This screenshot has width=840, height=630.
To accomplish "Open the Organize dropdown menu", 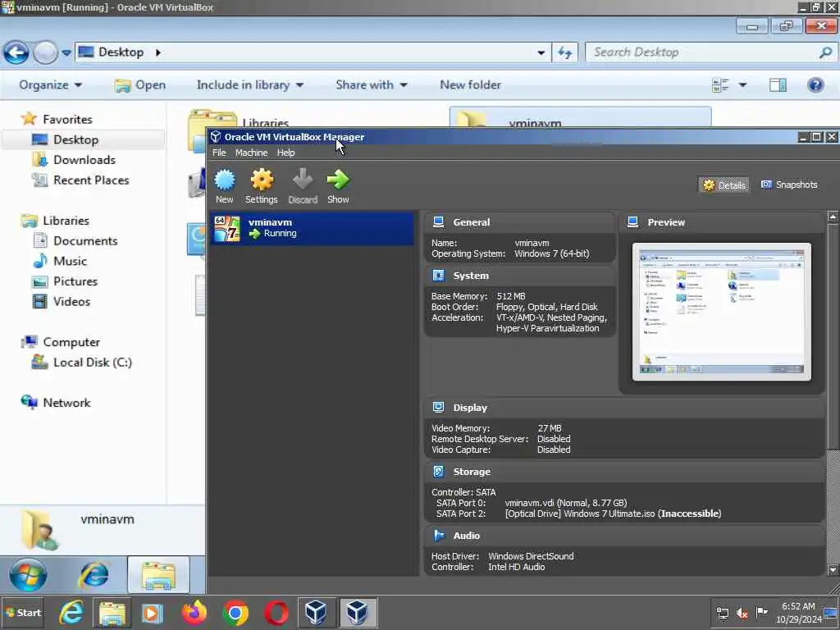I will pyautogui.click(x=50, y=84).
